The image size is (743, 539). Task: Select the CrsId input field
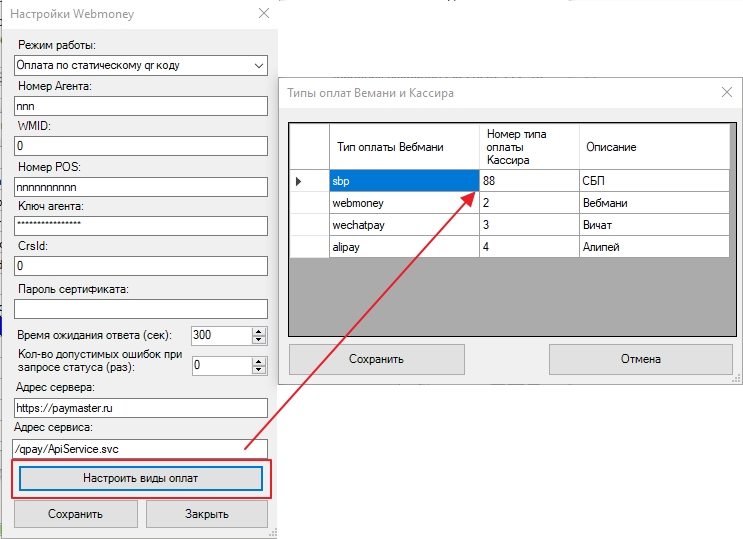[x=140, y=266]
